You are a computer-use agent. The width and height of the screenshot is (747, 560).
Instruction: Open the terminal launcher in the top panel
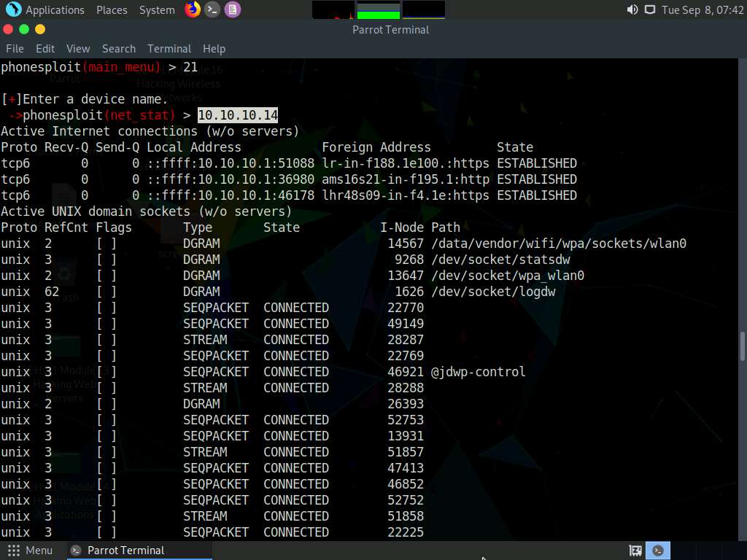coord(212,9)
